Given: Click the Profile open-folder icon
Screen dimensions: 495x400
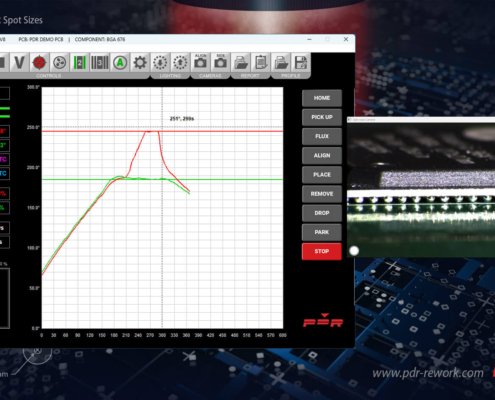Looking at the screenshot, I should click(281, 62).
